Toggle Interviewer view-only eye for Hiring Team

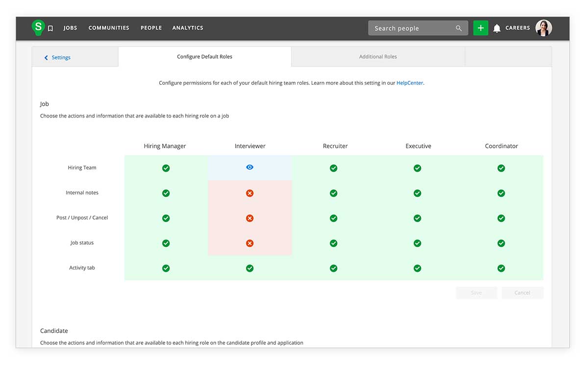(249, 168)
